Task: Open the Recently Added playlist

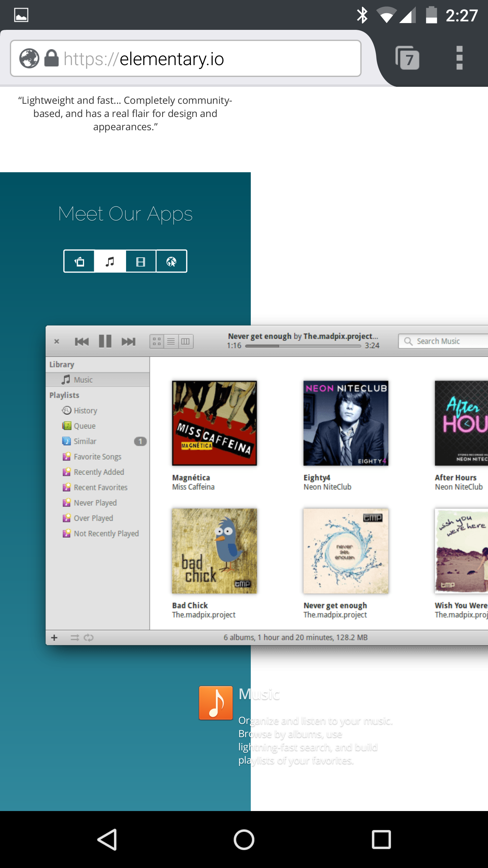Action: (x=98, y=472)
